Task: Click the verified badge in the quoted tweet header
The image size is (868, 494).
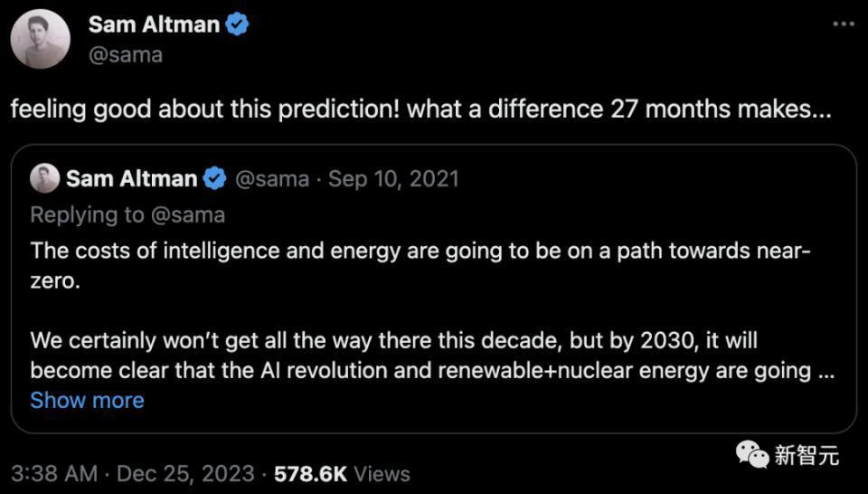Action: coord(214,179)
